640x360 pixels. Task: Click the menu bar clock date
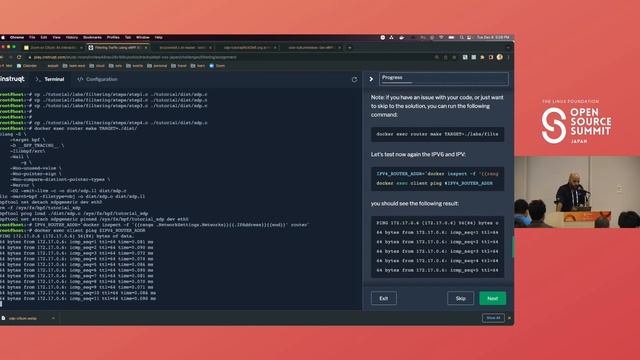(x=493, y=38)
